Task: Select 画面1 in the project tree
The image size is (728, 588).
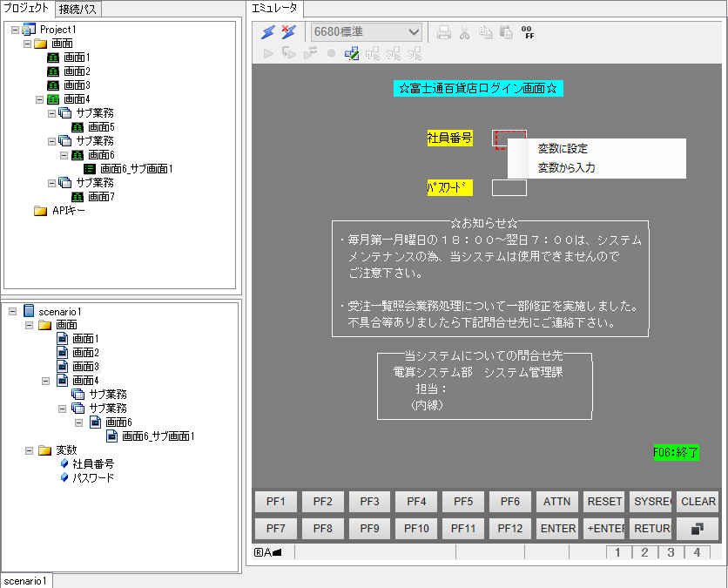Action: (x=77, y=57)
